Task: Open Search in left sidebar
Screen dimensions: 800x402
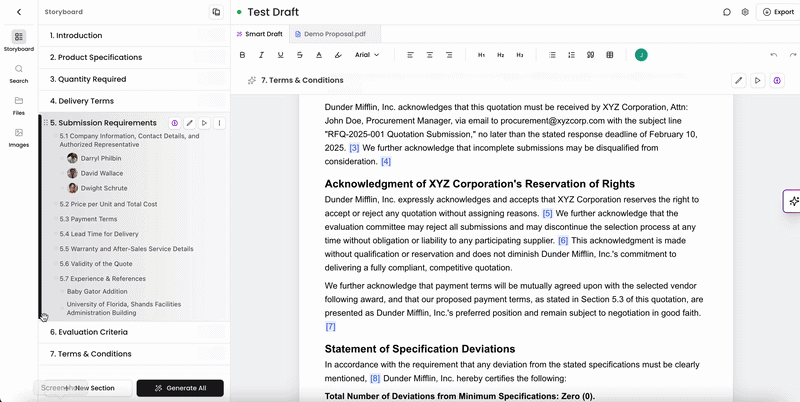Action: pyautogui.click(x=18, y=74)
